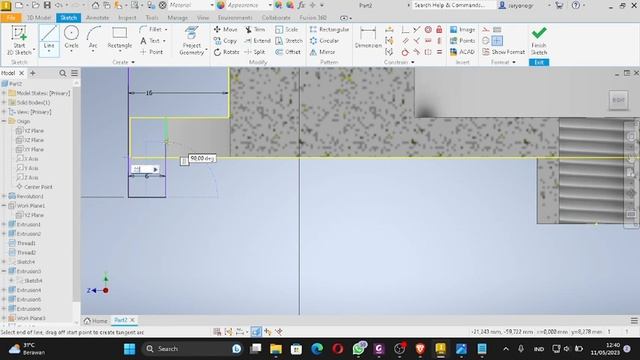Select the Line sketch tool

point(49,40)
